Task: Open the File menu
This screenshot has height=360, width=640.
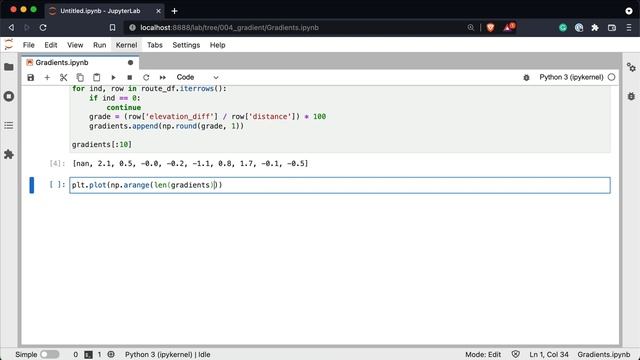Action: 29,45
